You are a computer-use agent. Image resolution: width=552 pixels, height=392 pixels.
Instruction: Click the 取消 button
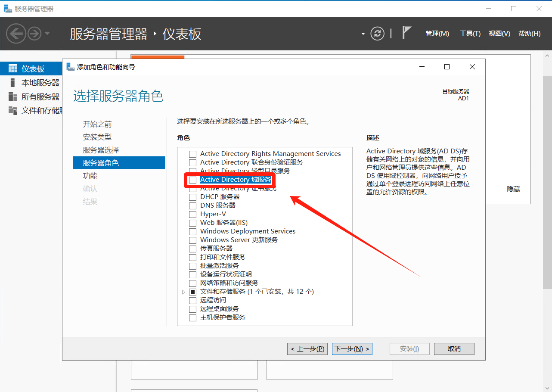pos(454,349)
